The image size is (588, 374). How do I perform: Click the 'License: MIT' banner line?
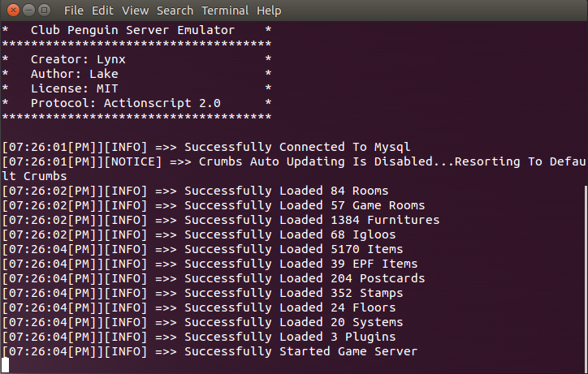pos(74,88)
